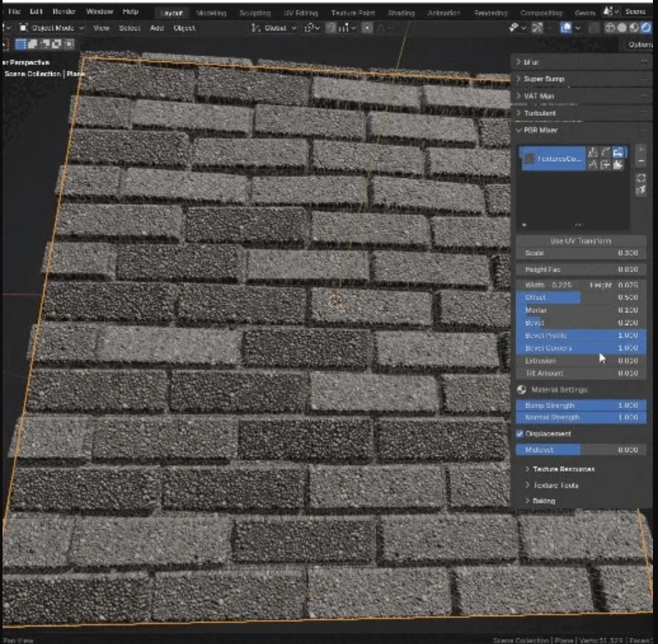
Task: Click the minus button beside the PBR Mixer list
Action: pyautogui.click(x=641, y=159)
